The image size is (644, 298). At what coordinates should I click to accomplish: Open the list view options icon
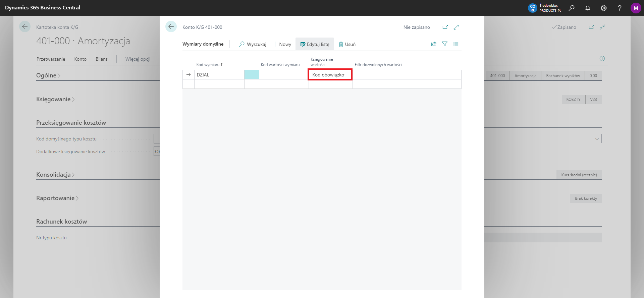(456, 44)
